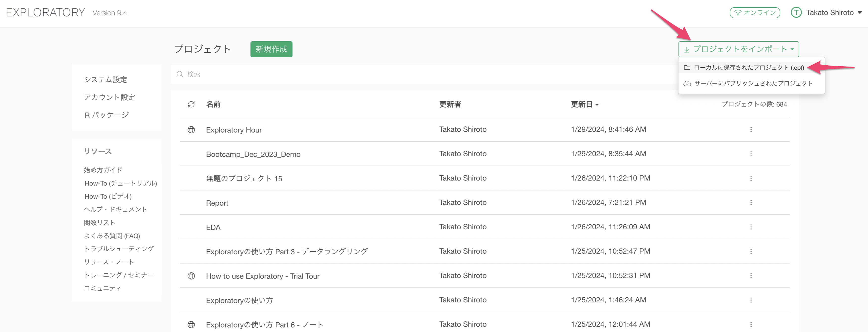Open three-dot menu for Part 6 ノート row
The width and height of the screenshot is (868, 332).
tap(751, 324)
